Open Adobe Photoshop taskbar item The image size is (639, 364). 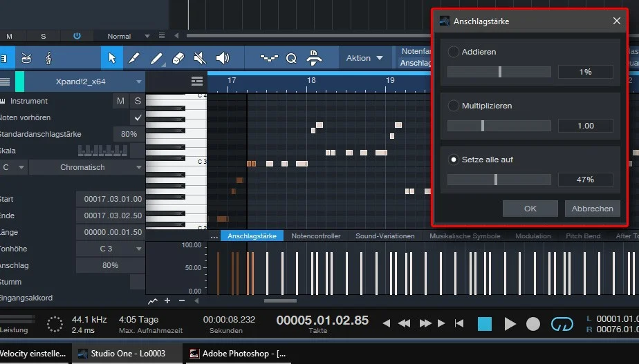238,354
